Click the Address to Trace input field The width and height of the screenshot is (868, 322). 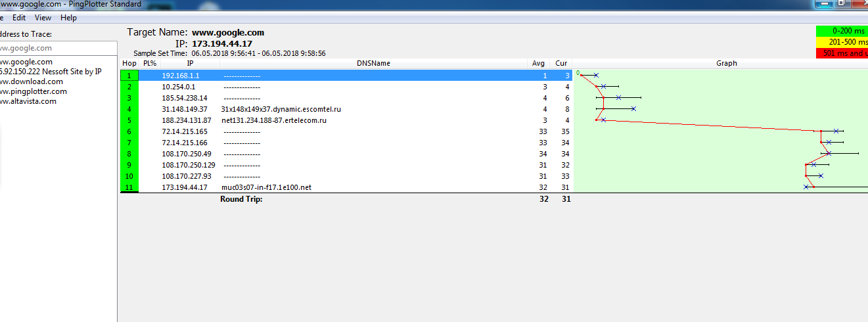[x=58, y=48]
